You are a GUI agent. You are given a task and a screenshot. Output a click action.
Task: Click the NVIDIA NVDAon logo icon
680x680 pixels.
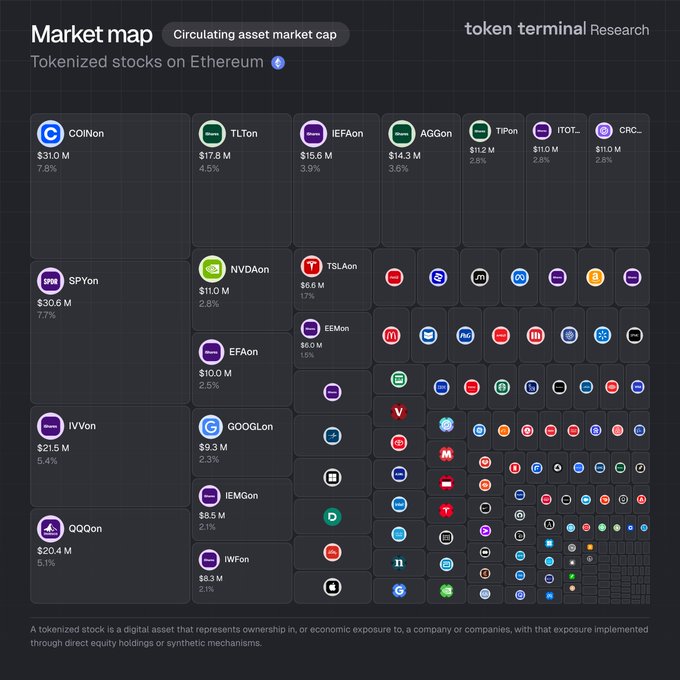(211, 269)
